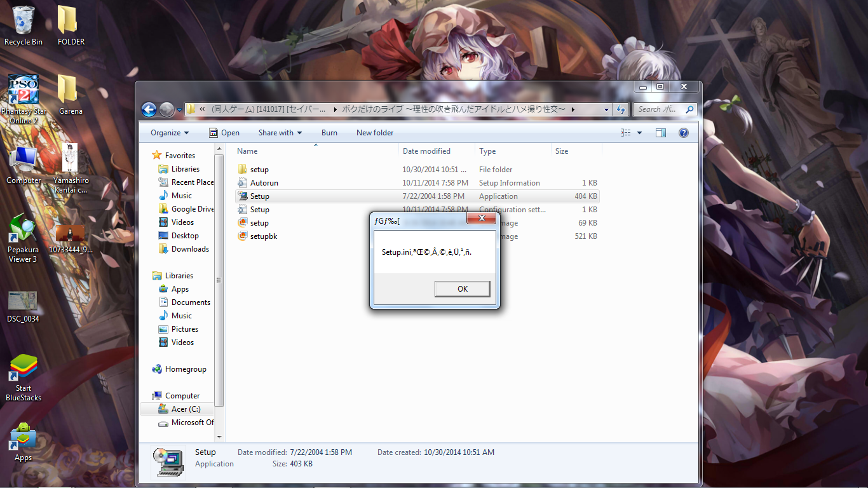Sort by the Size column header
The height and width of the screenshot is (488, 868).
point(576,151)
